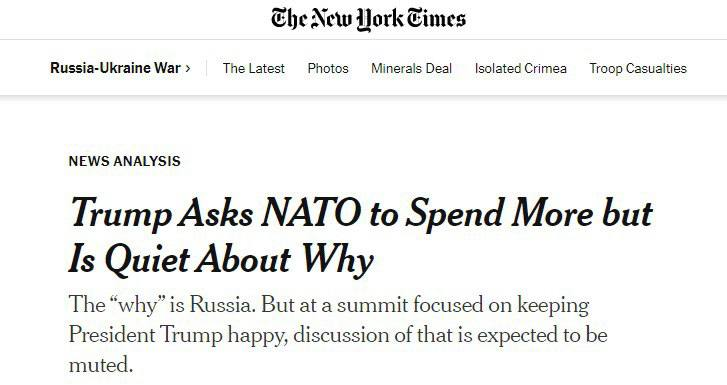
Task: Click the summary paragraph about Russia
Action: pos(338,334)
